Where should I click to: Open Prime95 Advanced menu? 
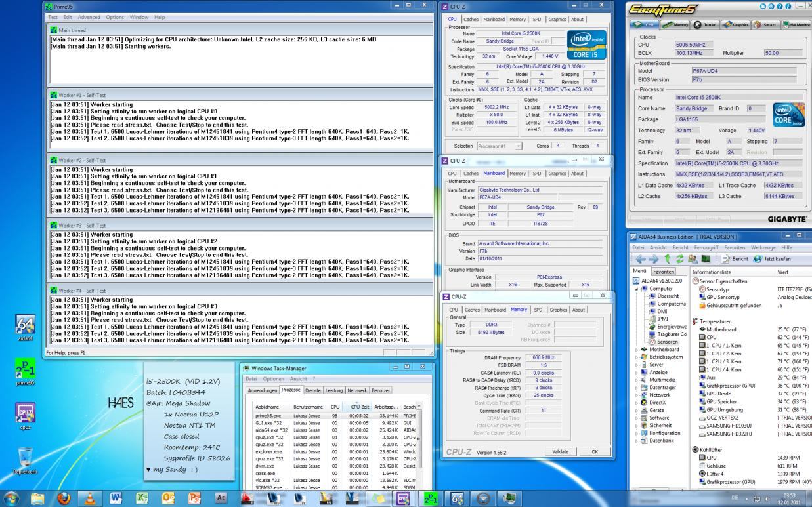click(x=90, y=17)
